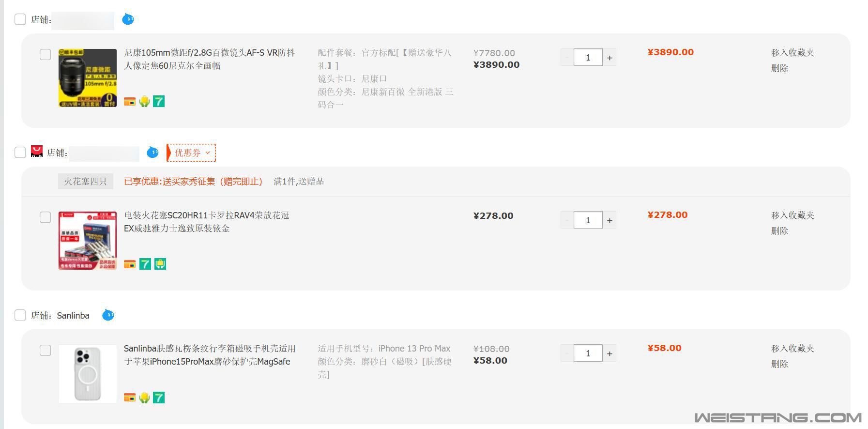Click the 火花塞四只 promotion tag
Image resolution: width=868 pixels, height=429 pixels.
point(85,181)
